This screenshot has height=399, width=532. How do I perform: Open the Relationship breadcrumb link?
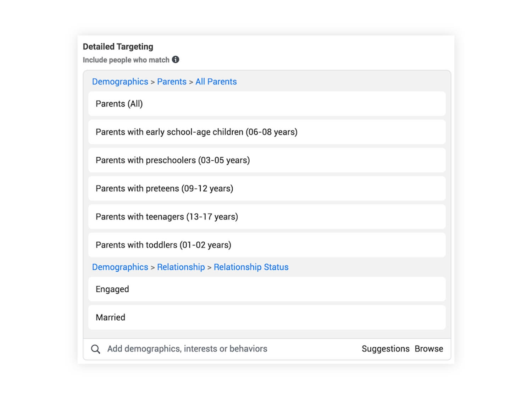[181, 267]
